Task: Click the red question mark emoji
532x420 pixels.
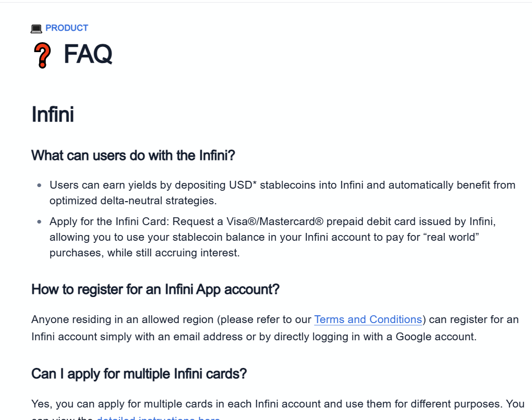Action: click(x=42, y=55)
